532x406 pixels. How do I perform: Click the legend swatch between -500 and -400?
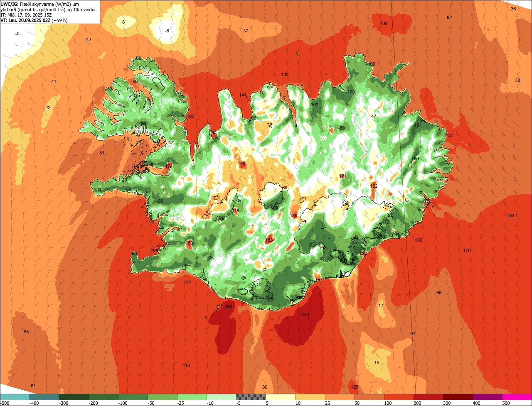(15, 397)
